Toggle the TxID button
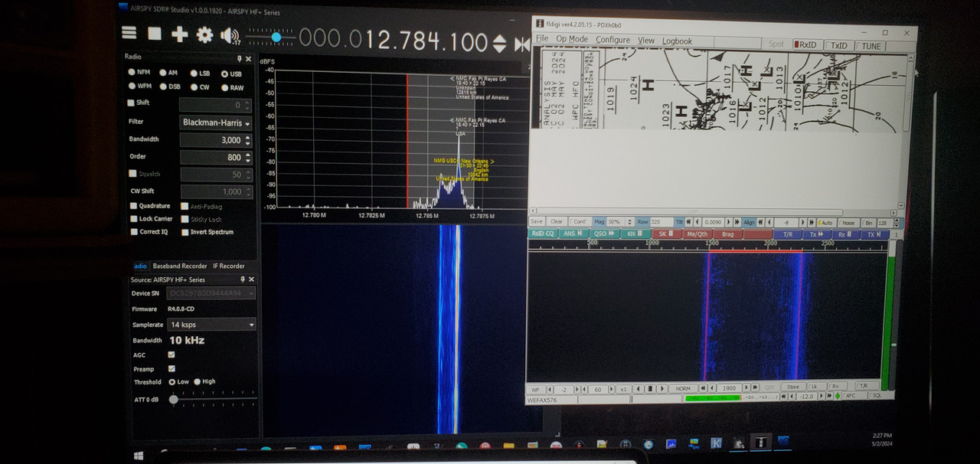Screen dimensions: 980x464 coord(838,46)
